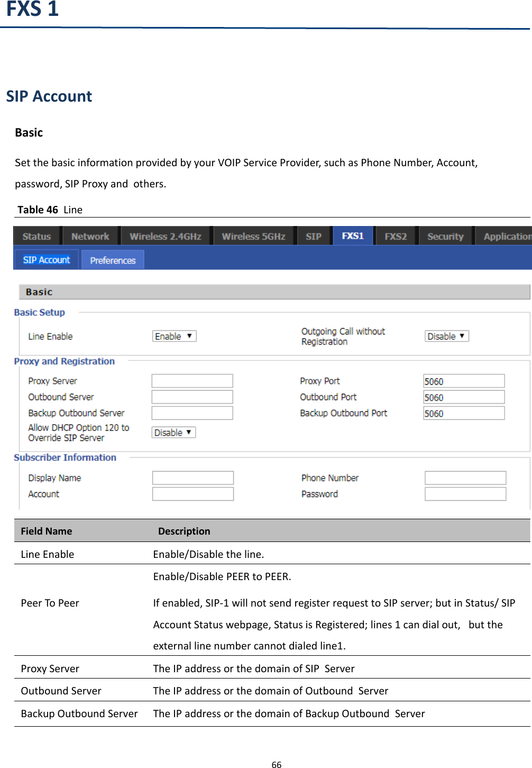Select the FXS2 tab
This screenshot has height=768, width=532.
tap(396, 236)
